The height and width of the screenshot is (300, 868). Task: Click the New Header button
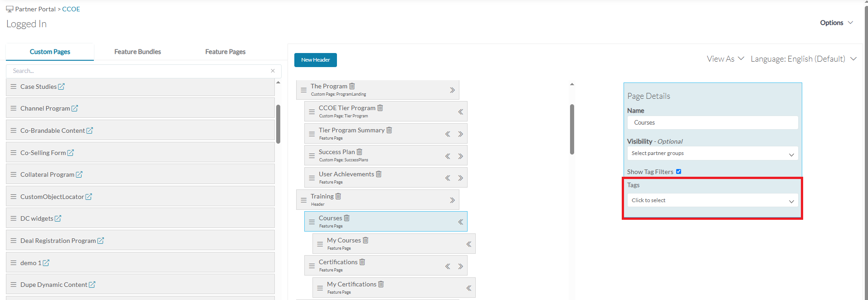click(x=316, y=60)
